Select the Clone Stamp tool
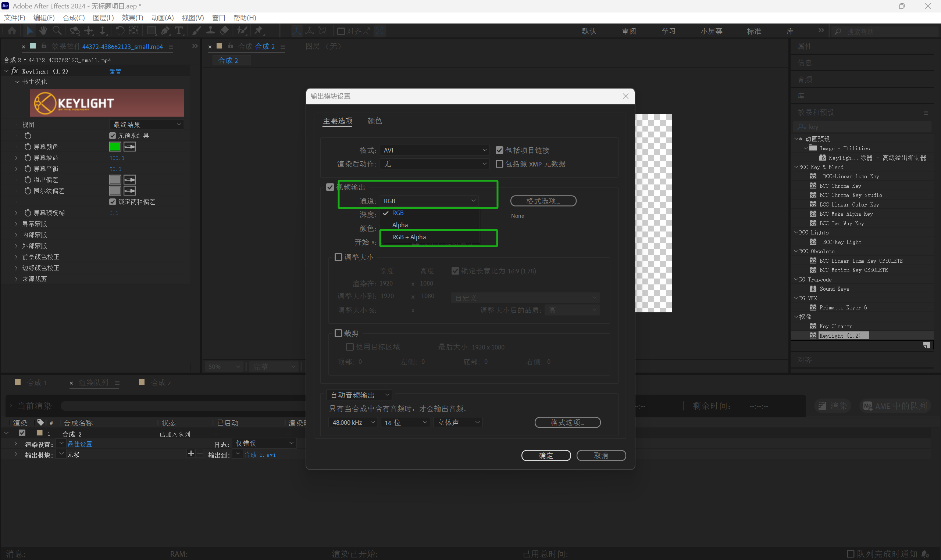This screenshot has width=941, height=560. (210, 31)
